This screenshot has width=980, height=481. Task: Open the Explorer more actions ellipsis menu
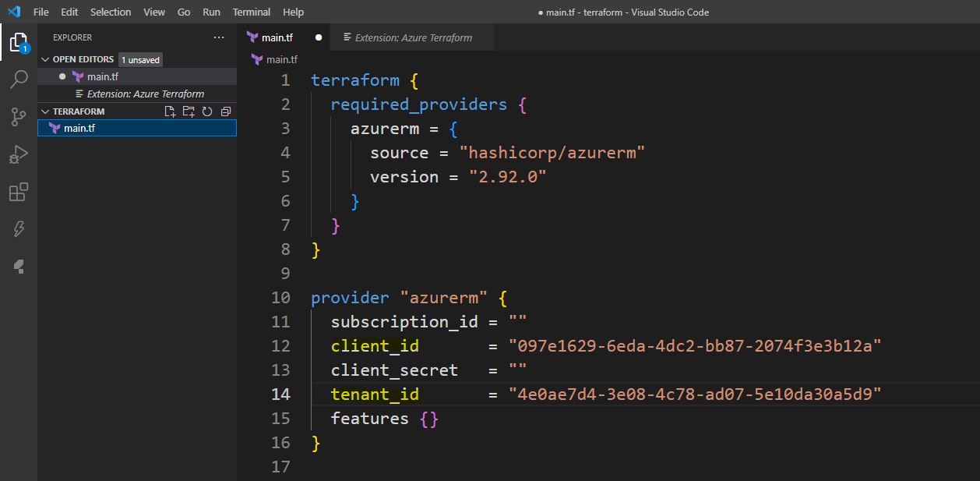[x=219, y=37]
